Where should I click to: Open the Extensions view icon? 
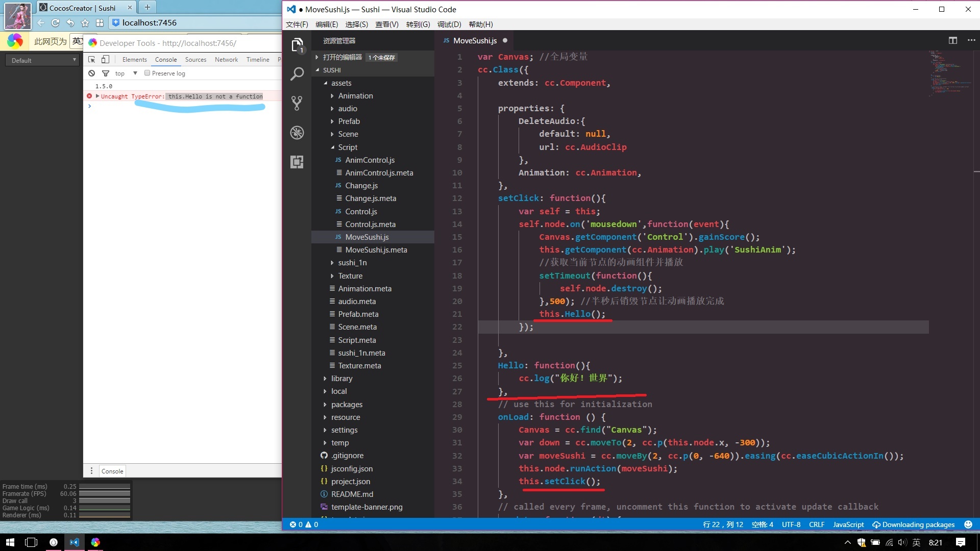297,162
